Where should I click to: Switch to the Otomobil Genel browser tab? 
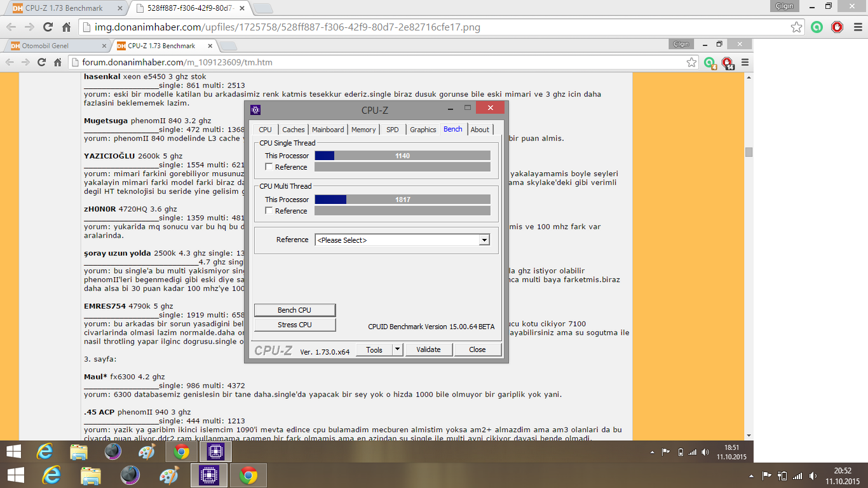click(57, 46)
